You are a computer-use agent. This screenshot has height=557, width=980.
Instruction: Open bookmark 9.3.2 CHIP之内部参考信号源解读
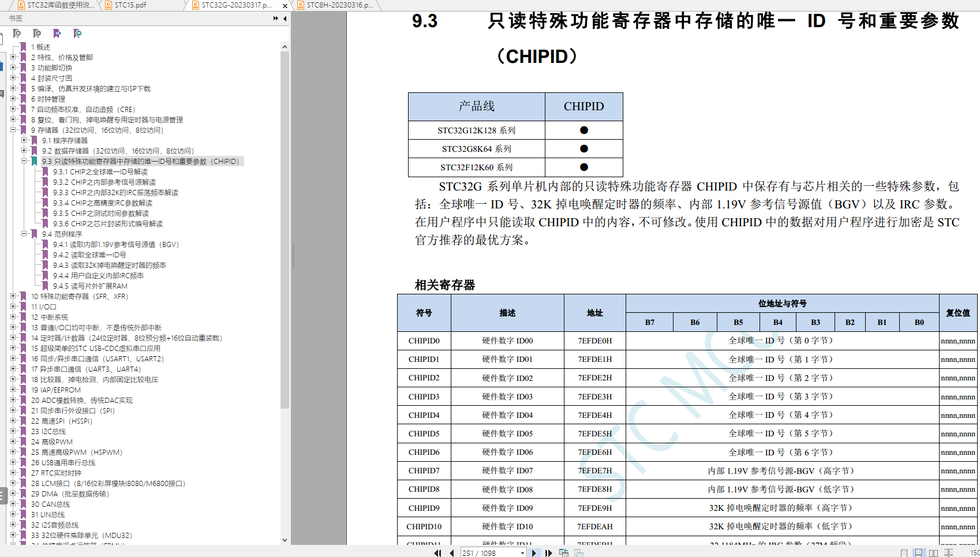click(x=104, y=182)
